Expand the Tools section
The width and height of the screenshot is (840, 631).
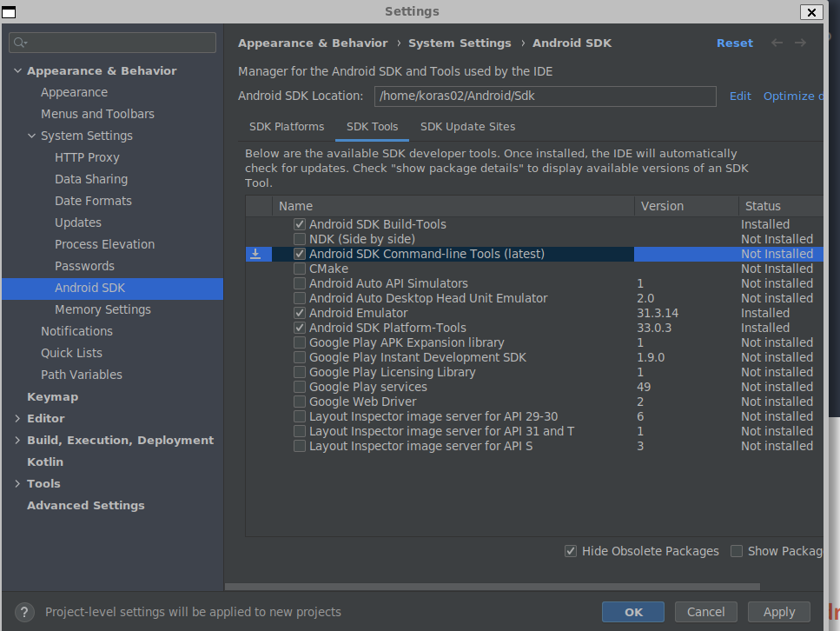17,483
